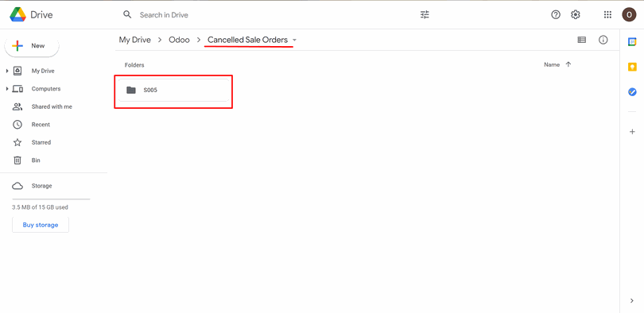Select the S005 folder
This screenshot has height=313, width=644.
pyautogui.click(x=174, y=90)
